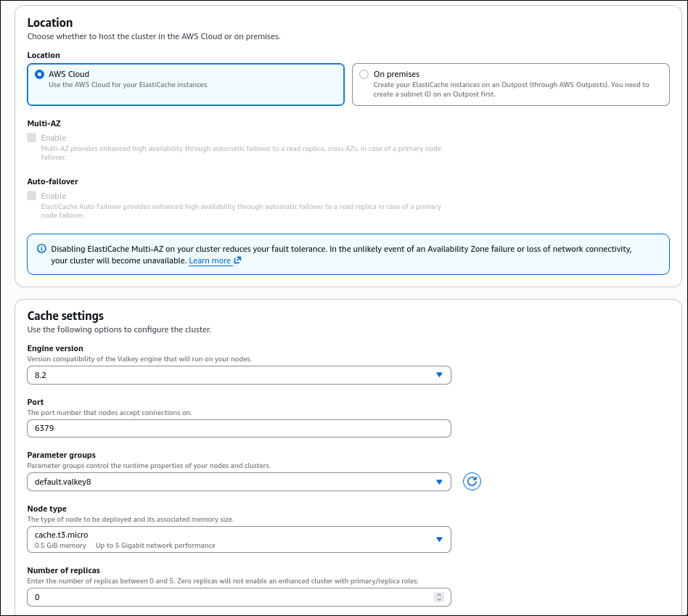
Task: Open the default.valkey8 parameter group selector
Action: point(239,481)
